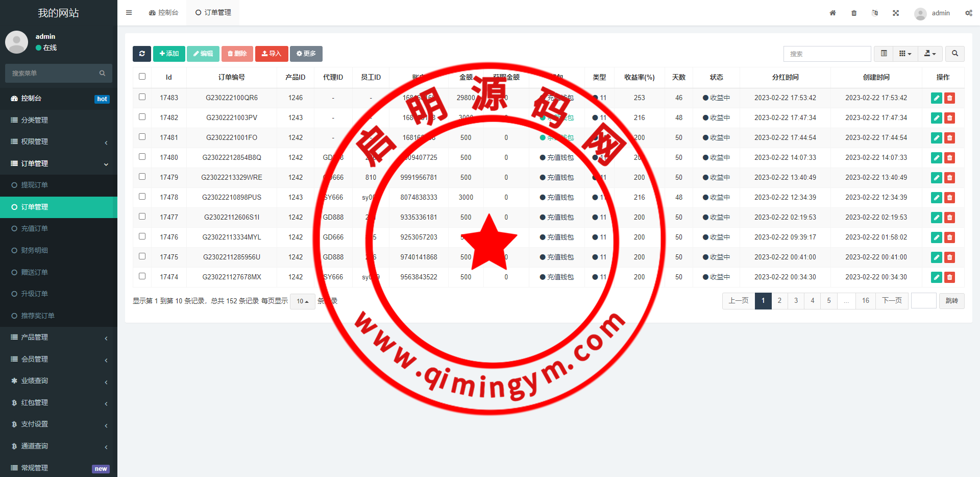Click the trash icon to clear cache

tap(854, 13)
